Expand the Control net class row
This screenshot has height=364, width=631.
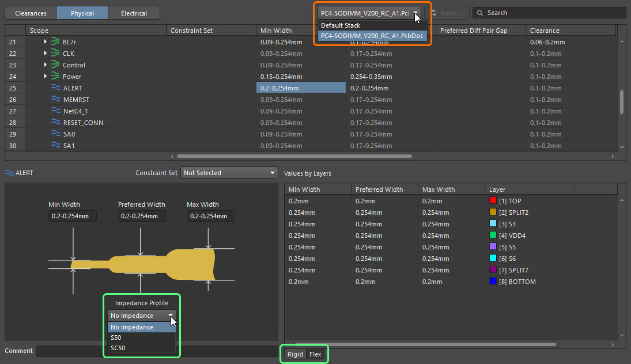pos(46,65)
